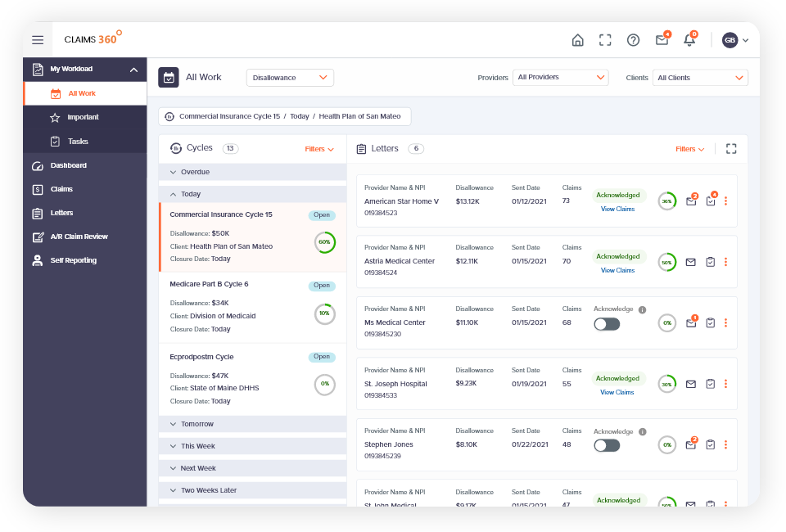Open the mail inbox icon in header
The image size is (786, 532).
coord(662,39)
